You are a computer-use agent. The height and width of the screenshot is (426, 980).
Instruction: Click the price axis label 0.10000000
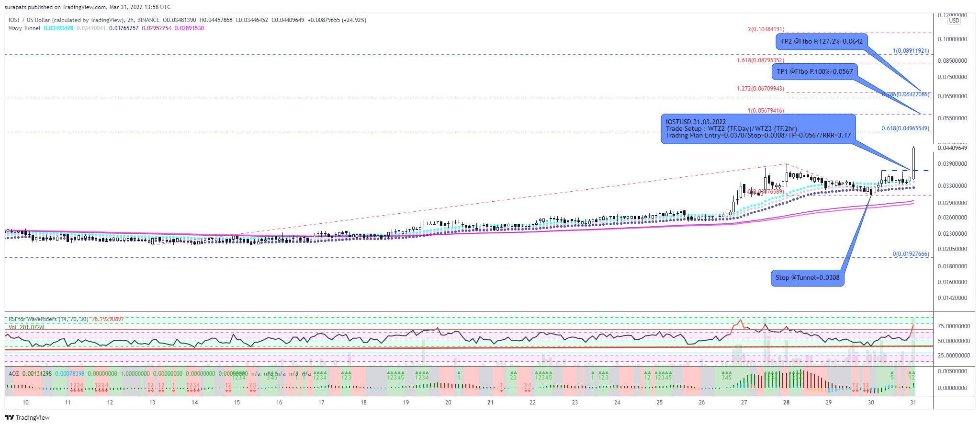click(952, 39)
